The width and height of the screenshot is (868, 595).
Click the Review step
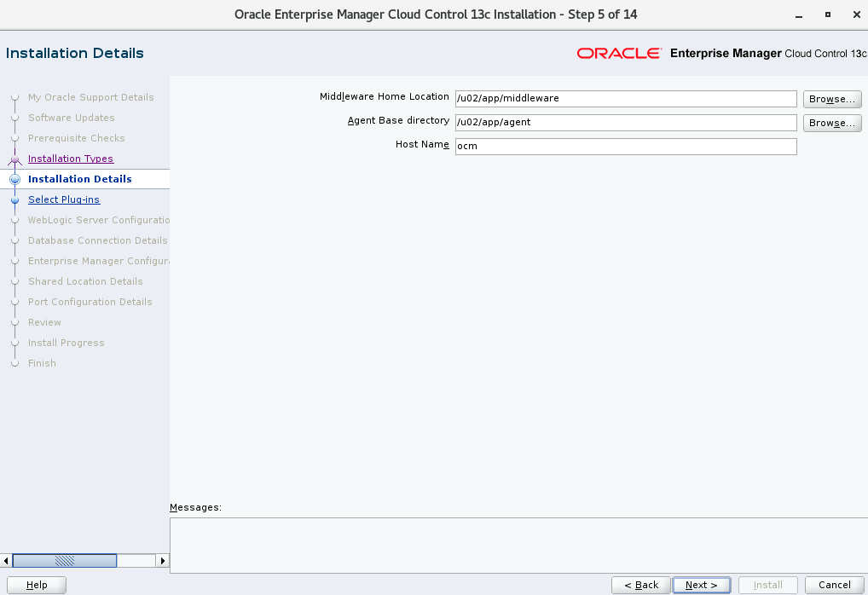(45, 322)
